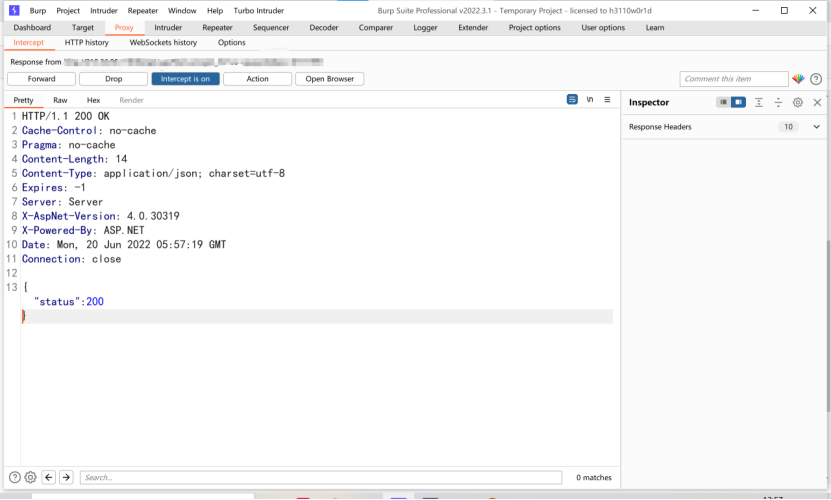Drop the intercepted message
Screen dimensions: 831x500
coord(113,79)
